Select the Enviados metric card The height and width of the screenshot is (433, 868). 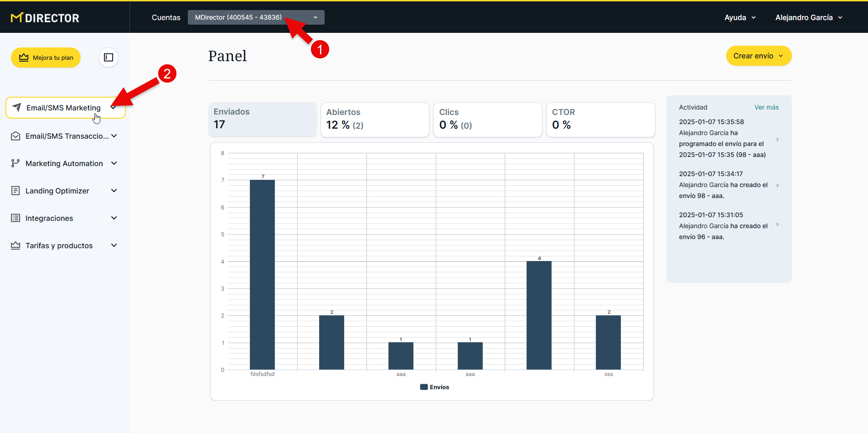point(262,119)
